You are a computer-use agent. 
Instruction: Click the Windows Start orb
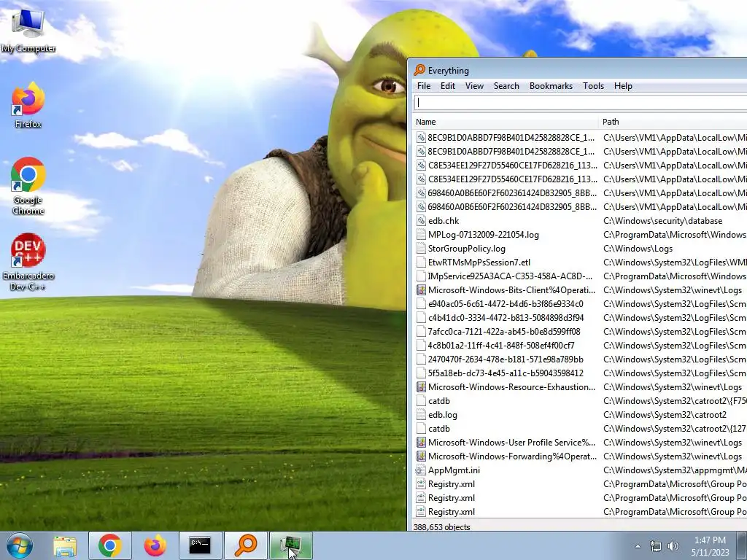click(20, 545)
